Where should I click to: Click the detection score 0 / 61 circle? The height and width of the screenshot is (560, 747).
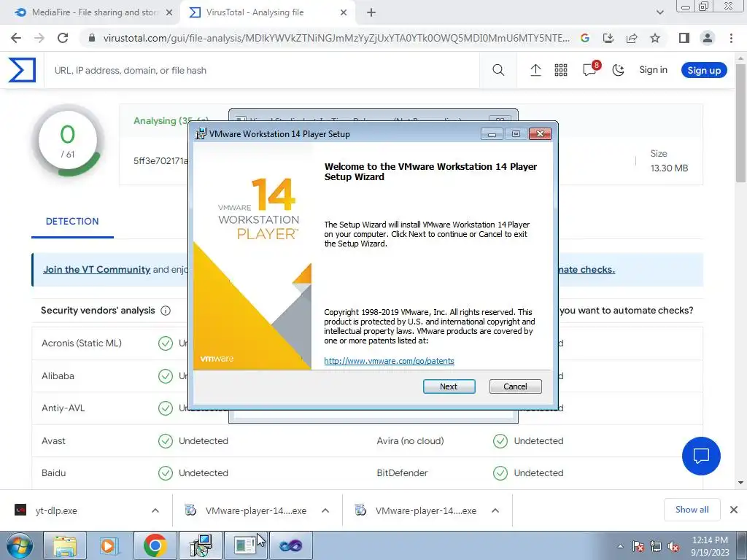68,141
